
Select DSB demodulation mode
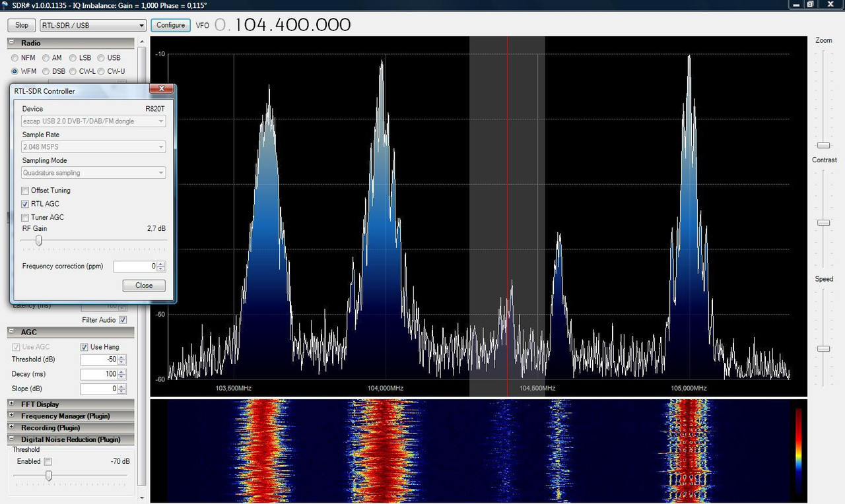46,71
